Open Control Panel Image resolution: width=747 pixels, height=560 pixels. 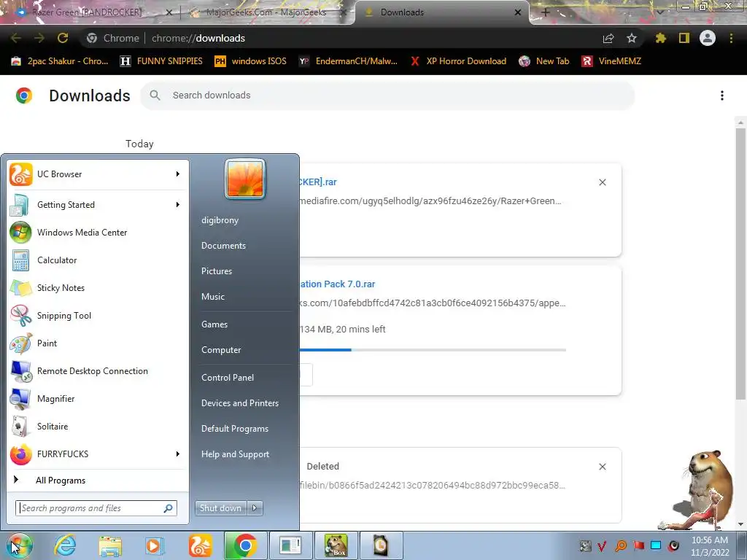(228, 378)
